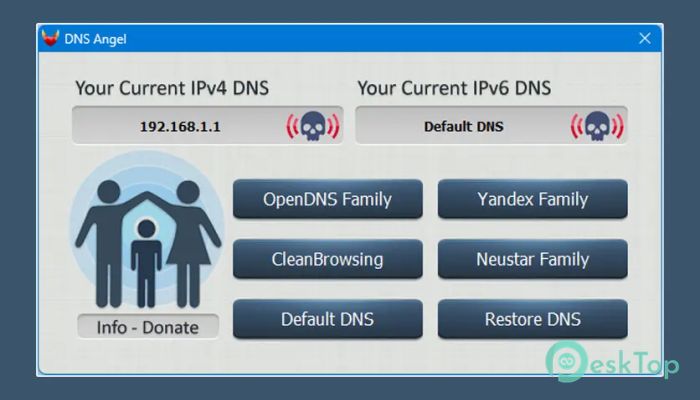Switch to Yandex Family DNS
700x400 pixels.
(x=533, y=199)
